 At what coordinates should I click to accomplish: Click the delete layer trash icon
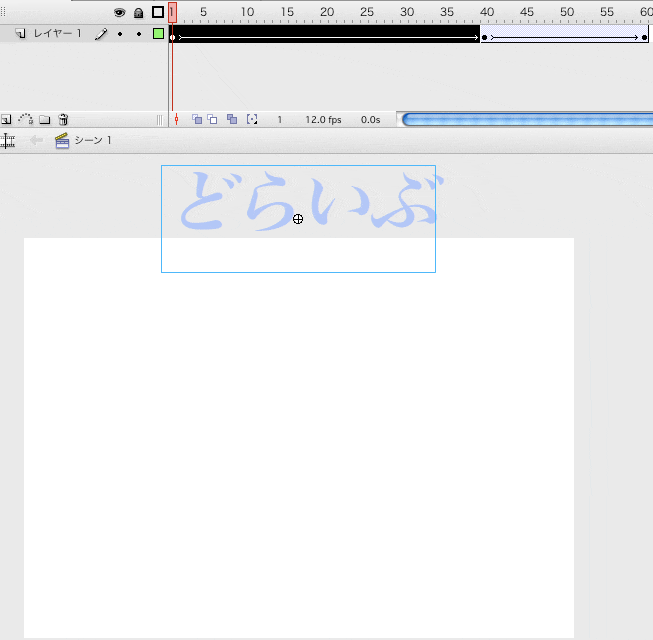[63, 120]
